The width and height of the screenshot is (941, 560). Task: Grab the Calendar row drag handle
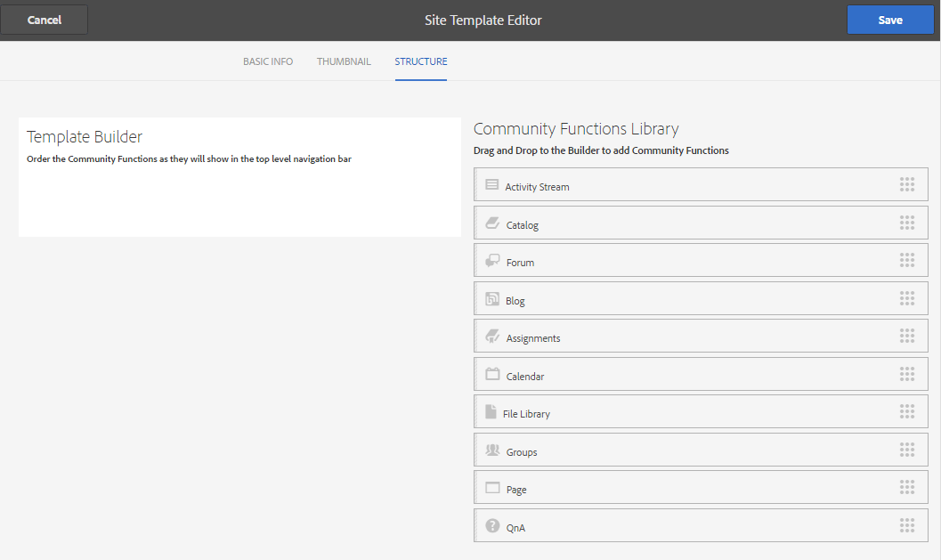(907, 374)
